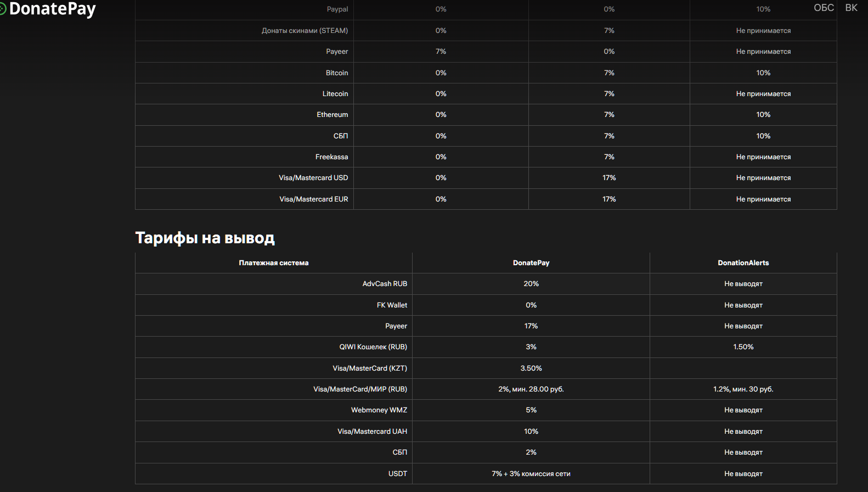The image size is (868, 492).
Task: Click the Bitcoin row label
Action: pyautogui.click(x=337, y=73)
